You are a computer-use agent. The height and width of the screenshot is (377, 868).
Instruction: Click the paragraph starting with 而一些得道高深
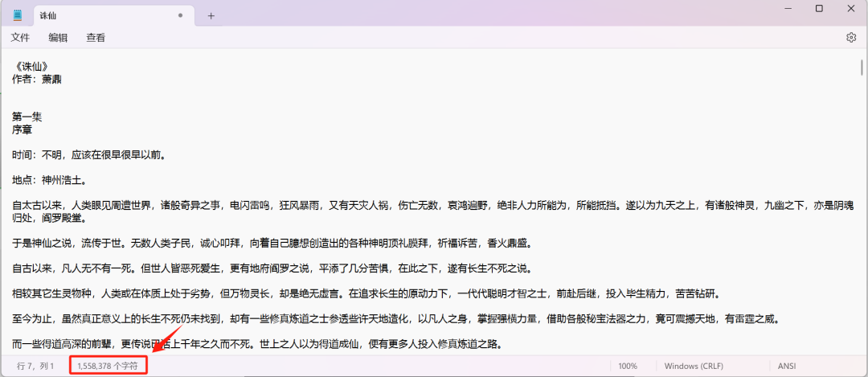point(257,345)
